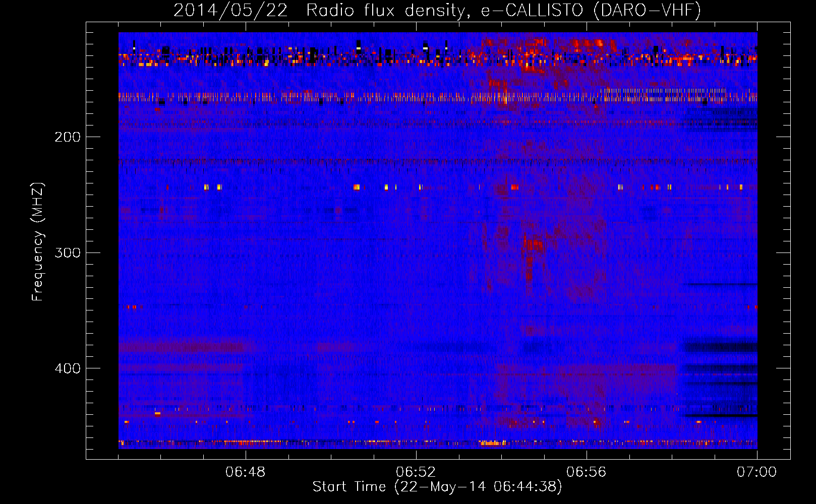Click the 06:52 time tick label
This screenshot has width=816, height=504.
416,472
